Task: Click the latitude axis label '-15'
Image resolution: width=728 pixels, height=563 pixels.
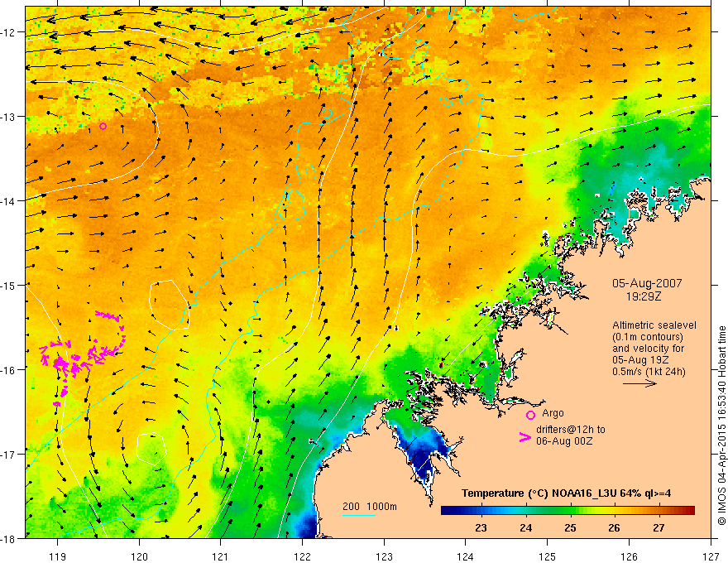Action: (8, 285)
